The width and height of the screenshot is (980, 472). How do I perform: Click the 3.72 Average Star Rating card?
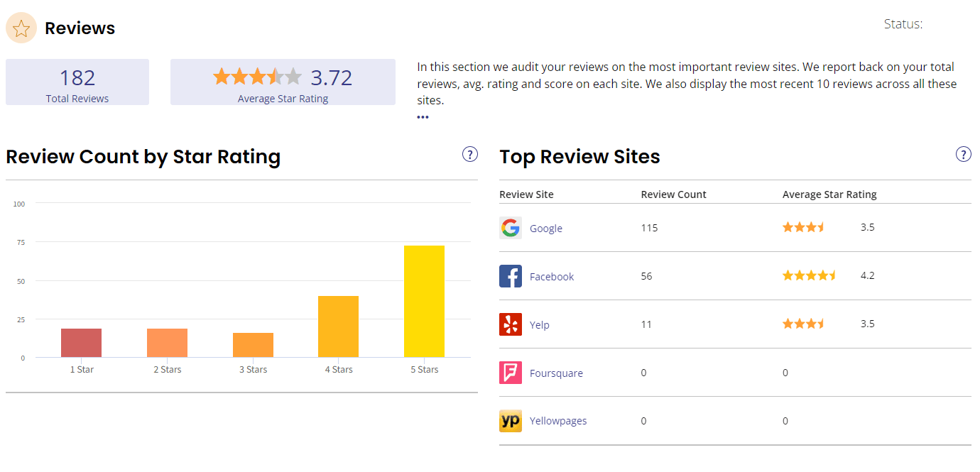click(x=283, y=82)
